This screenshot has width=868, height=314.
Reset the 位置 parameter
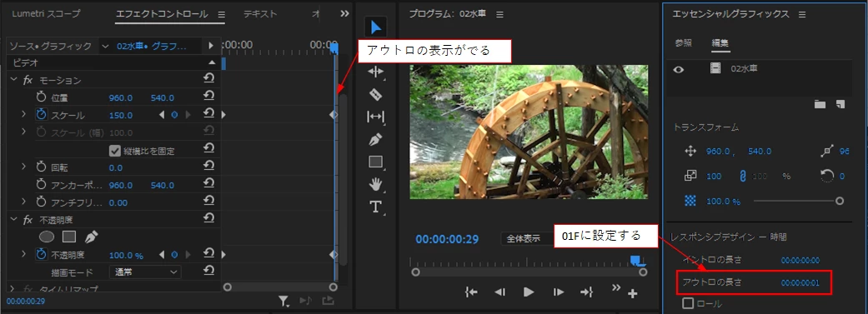coord(208,96)
